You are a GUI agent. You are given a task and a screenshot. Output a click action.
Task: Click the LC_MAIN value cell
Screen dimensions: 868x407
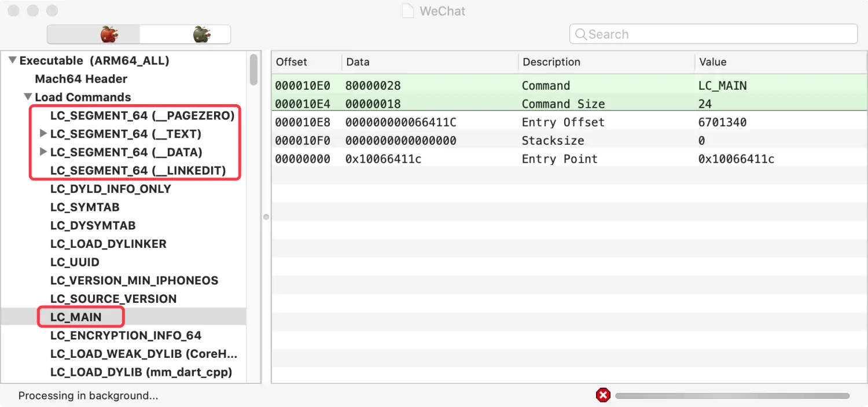[x=723, y=86]
